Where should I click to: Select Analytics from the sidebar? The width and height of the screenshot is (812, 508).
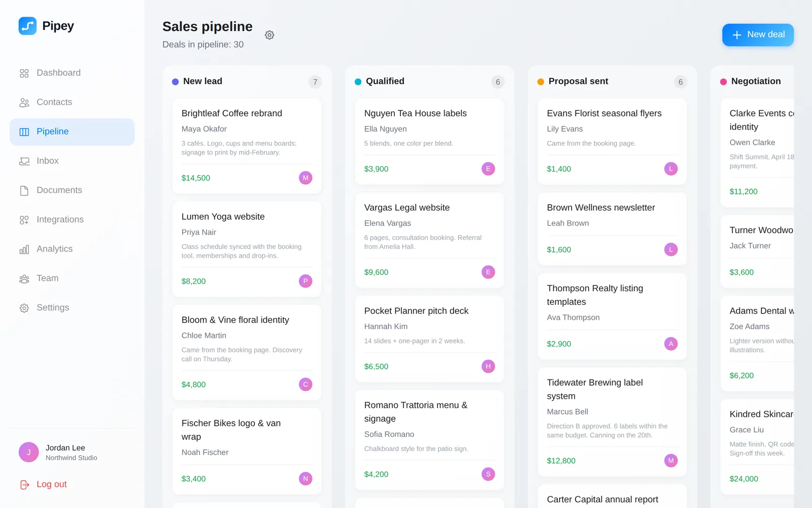point(72,249)
